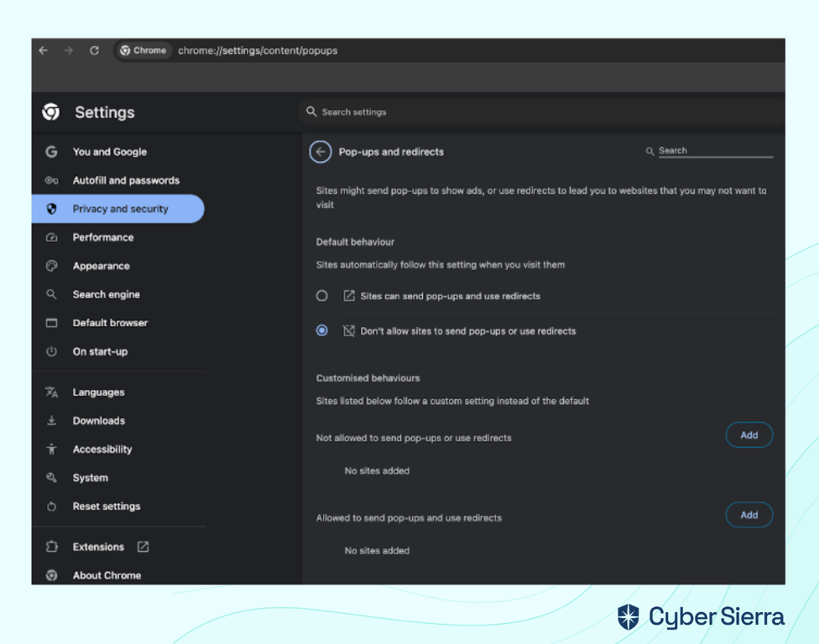Click the Chrome site info chip
Screen dimensions: 819x644
(143, 50)
